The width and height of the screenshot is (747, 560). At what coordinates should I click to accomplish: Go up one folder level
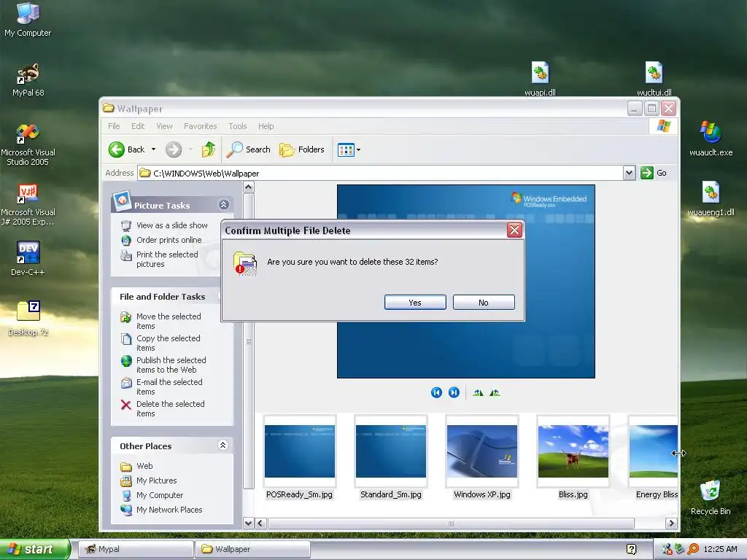(208, 149)
